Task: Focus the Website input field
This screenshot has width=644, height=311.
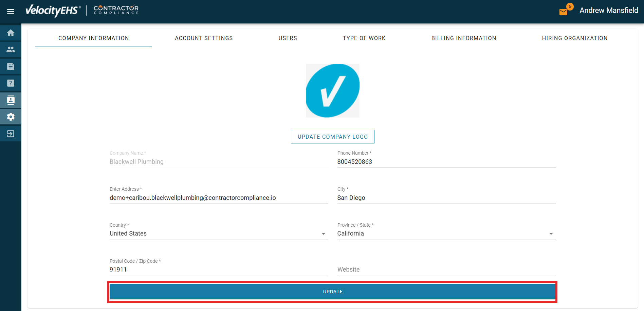Action: click(446, 270)
